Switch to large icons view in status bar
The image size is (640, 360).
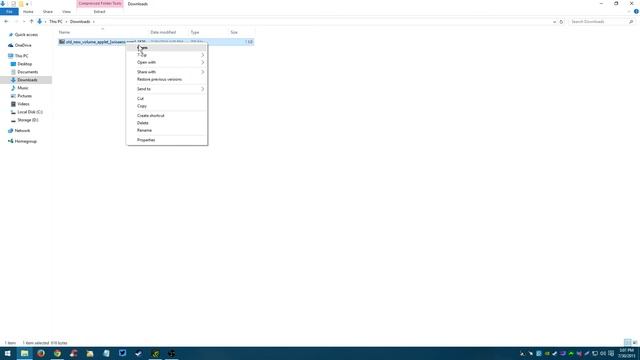tap(635, 342)
